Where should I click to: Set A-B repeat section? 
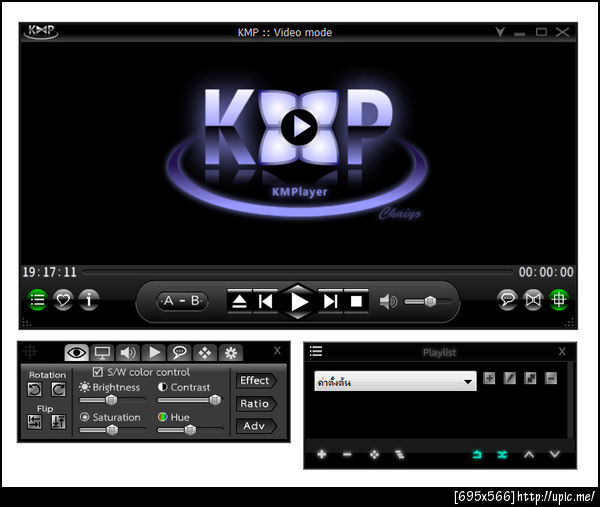(182, 301)
